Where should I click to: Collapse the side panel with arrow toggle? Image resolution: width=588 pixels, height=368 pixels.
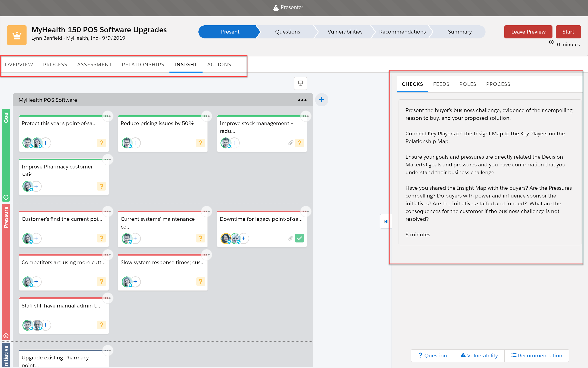click(x=386, y=221)
